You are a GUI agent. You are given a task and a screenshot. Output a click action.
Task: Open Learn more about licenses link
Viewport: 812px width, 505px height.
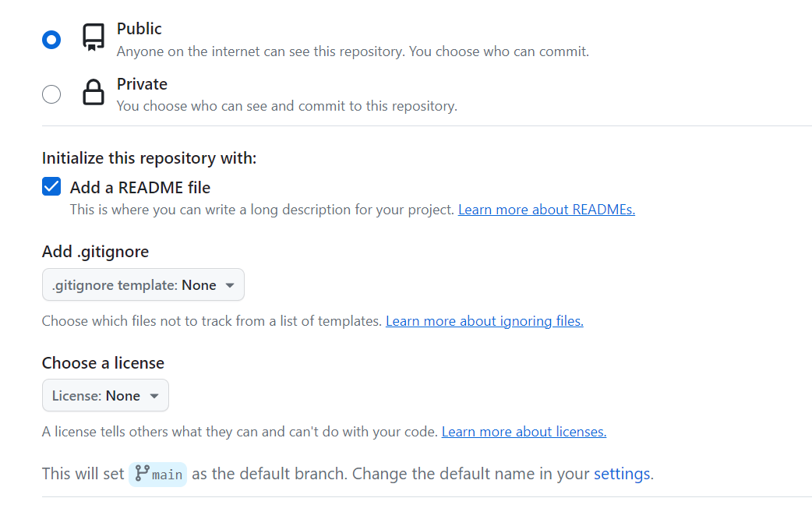click(524, 432)
